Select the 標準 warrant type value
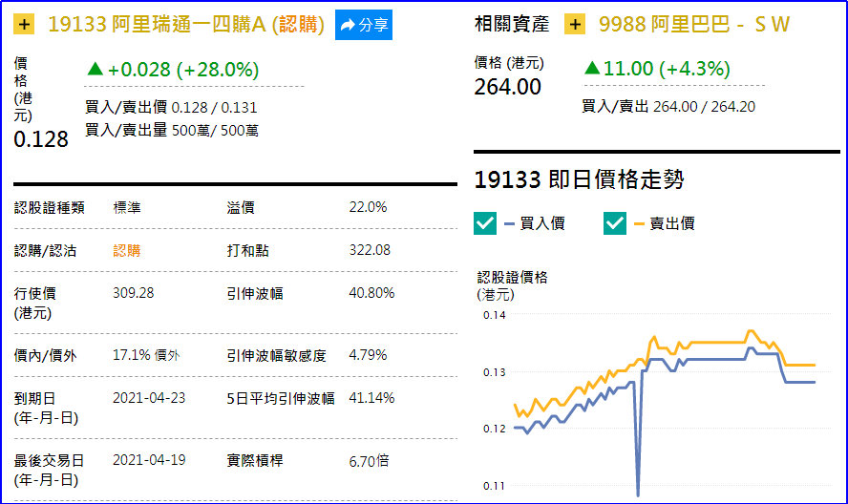Screen dimensions: 848x504 click(x=127, y=208)
